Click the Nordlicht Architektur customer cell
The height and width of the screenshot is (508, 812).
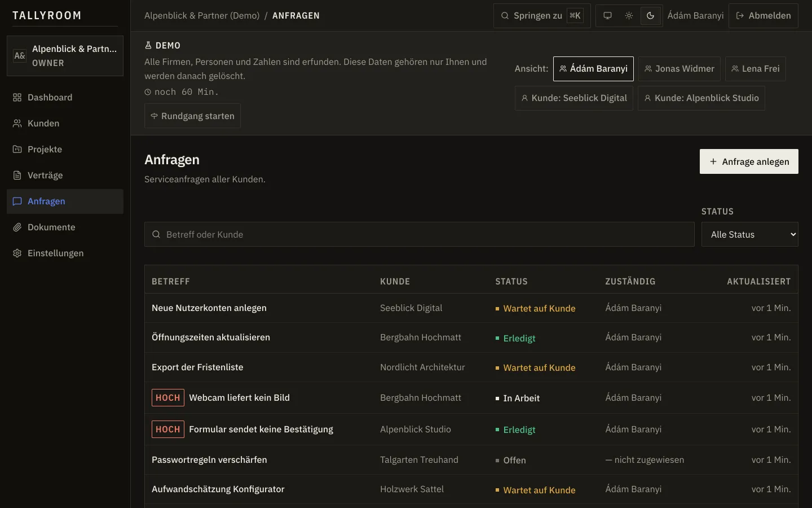[422, 367]
